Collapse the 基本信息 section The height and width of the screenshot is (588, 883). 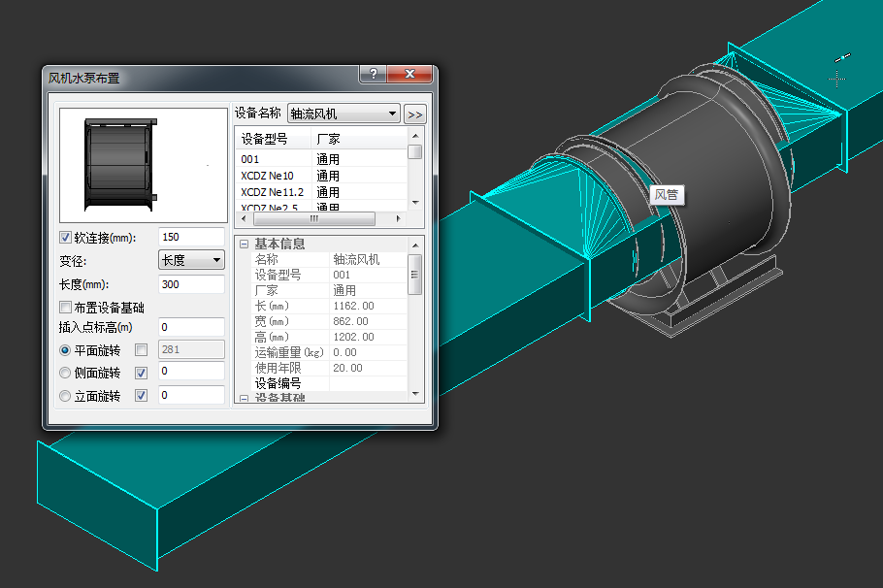point(245,245)
